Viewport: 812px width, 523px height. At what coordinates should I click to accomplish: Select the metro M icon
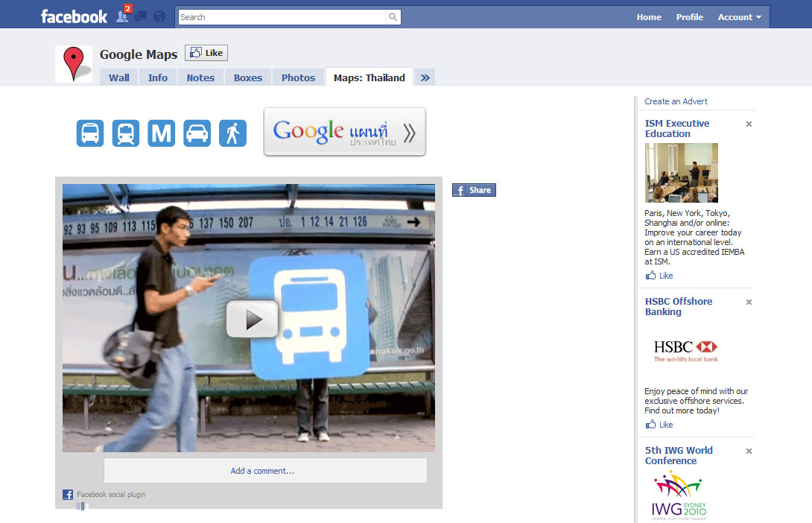[161, 133]
